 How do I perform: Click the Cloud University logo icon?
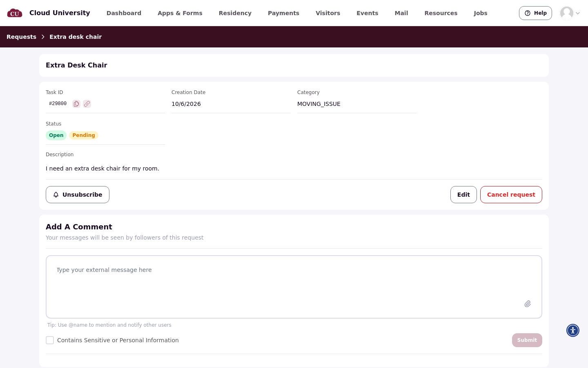coord(15,13)
